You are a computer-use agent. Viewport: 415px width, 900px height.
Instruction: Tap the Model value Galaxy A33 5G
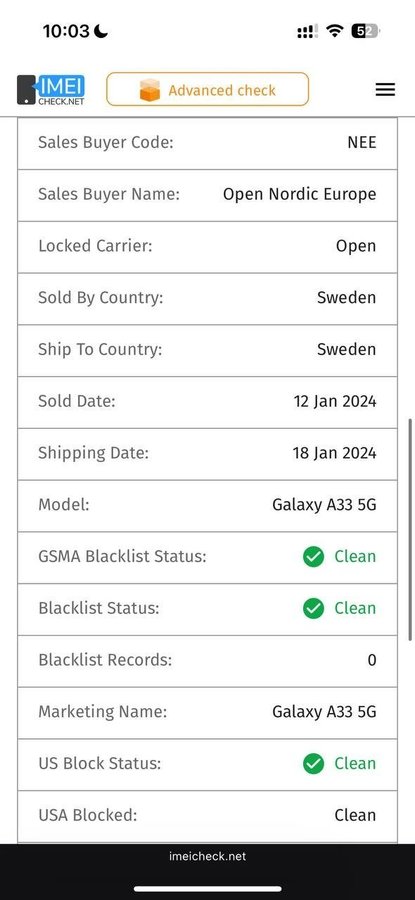tap(324, 505)
